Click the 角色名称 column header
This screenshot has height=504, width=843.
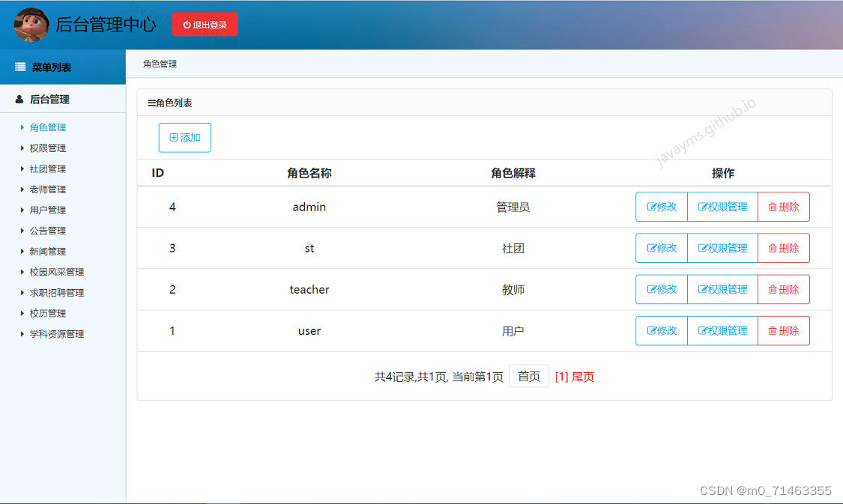coord(309,173)
